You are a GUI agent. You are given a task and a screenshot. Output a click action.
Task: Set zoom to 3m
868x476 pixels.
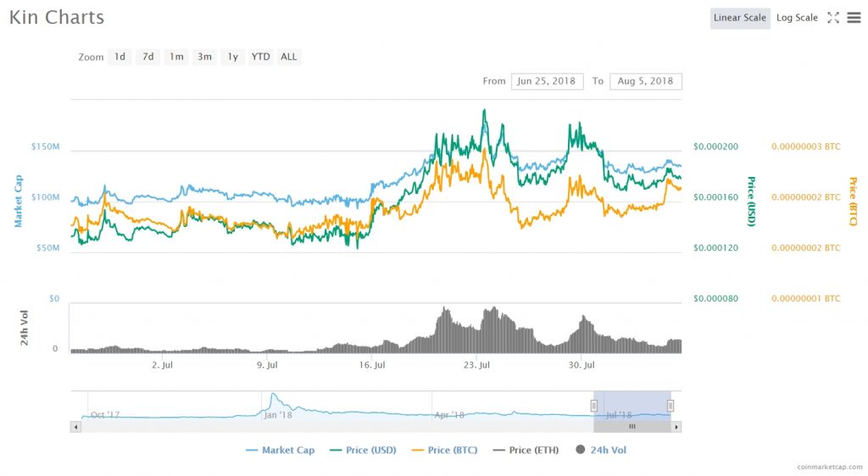point(204,57)
